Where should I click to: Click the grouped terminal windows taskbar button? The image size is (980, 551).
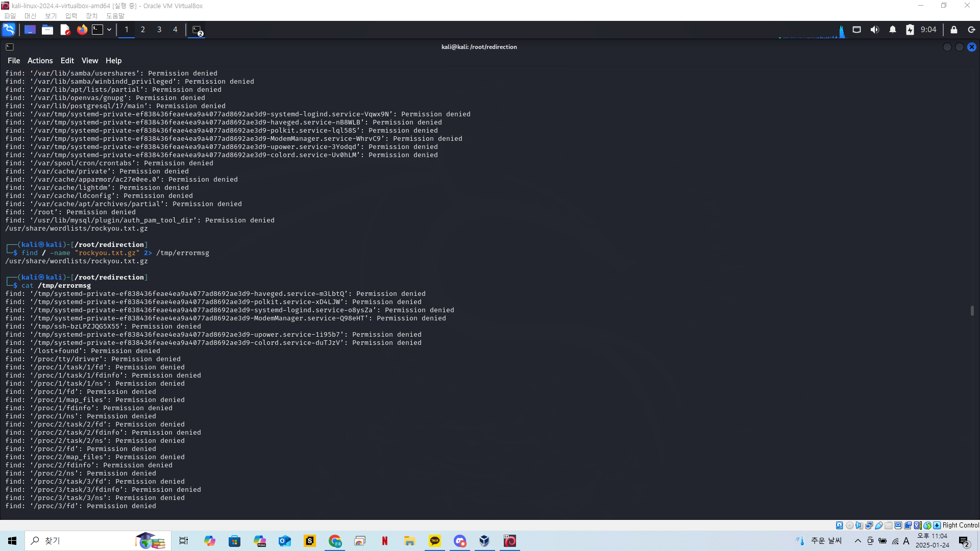197,30
